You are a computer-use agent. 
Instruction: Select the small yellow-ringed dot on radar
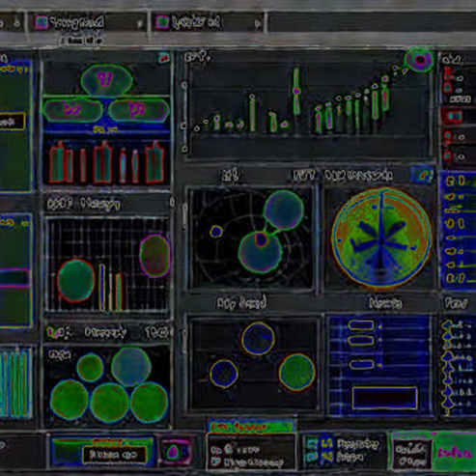[x=216, y=231]
